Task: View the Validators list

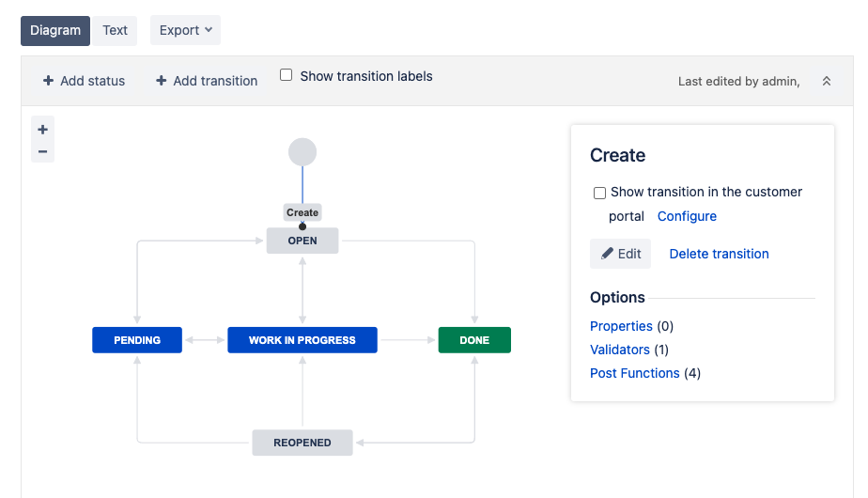Action: [x=619, y=350]
